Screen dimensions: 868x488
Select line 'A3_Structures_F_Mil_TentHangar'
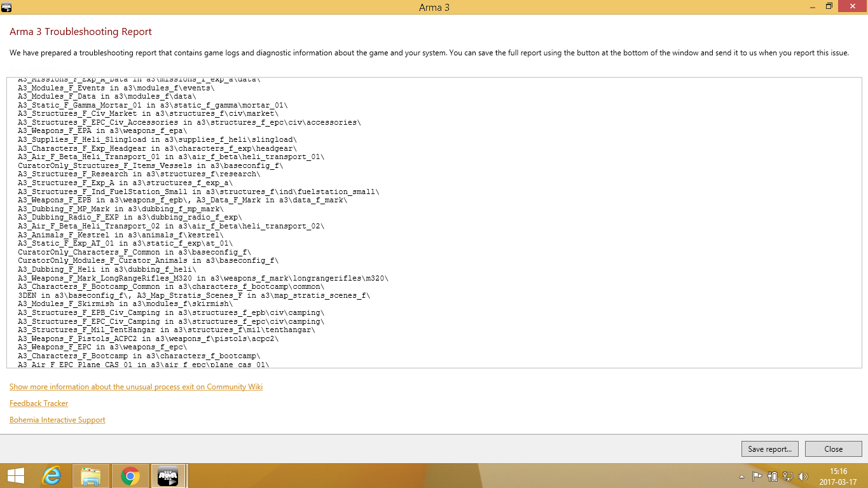(167, 330)
